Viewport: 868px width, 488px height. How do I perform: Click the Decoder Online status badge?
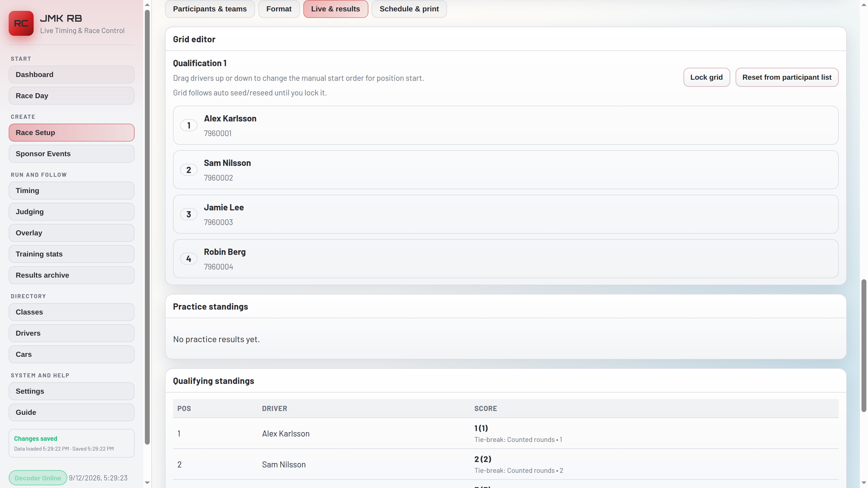point(38,478)
